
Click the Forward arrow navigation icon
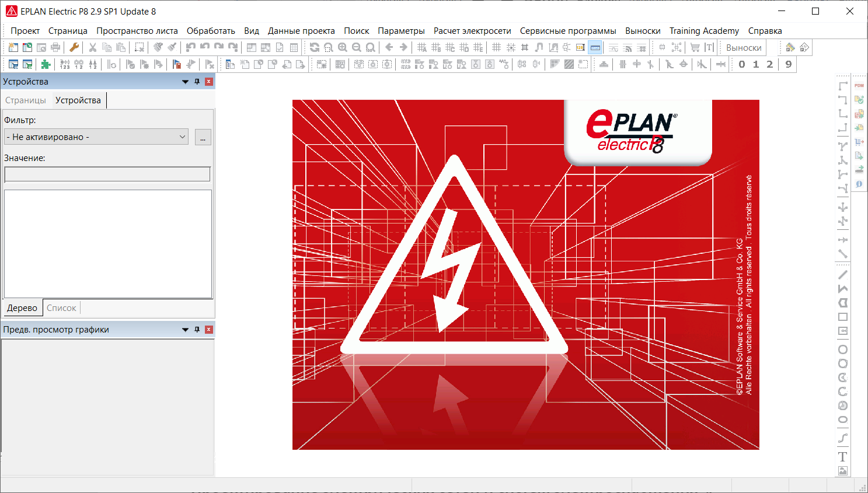(x=403, y=48)
